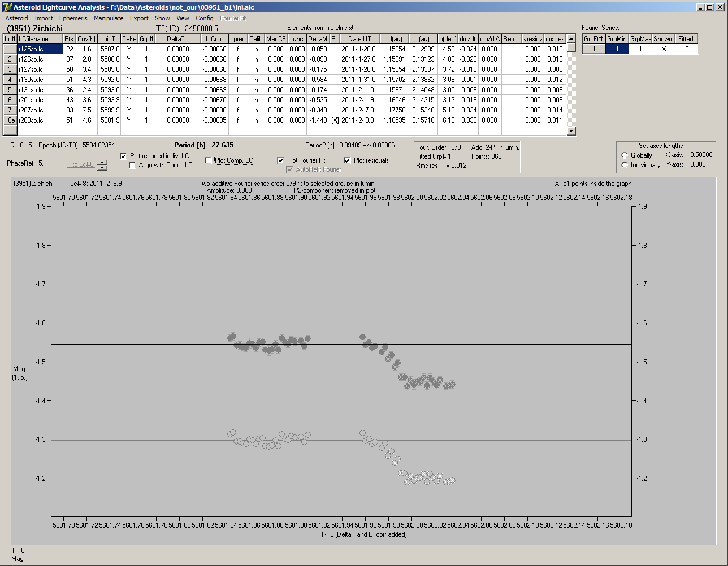The width and height of the screenshot is (728, 566).
Task: Click the PhaseRef= 5. label
Action: [25, 163]
